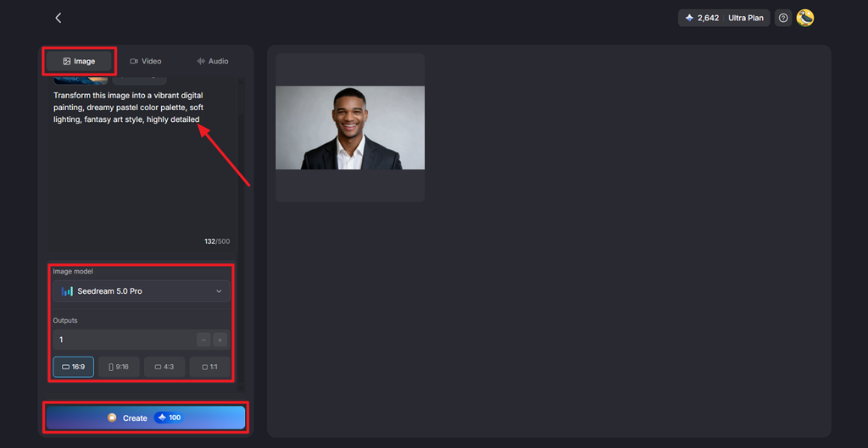Open the 2,642 credits Ultra Plan badge
This screenshot has height=448, width=868.
pyautogui.click(x=724, y=18)
